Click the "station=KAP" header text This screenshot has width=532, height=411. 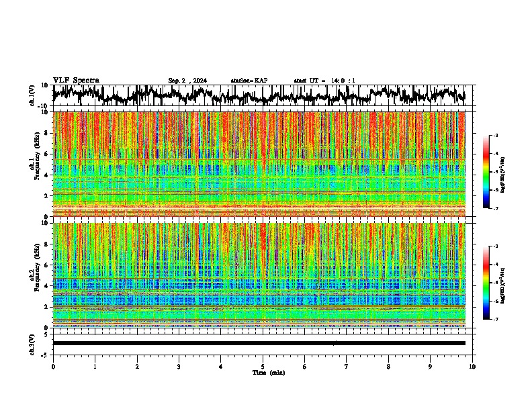point(249,81)
